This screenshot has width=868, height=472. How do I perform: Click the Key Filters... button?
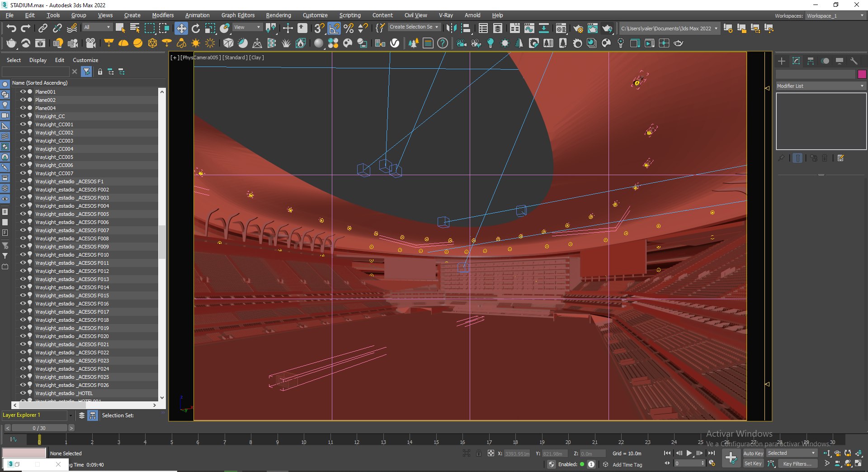point(797,463)
